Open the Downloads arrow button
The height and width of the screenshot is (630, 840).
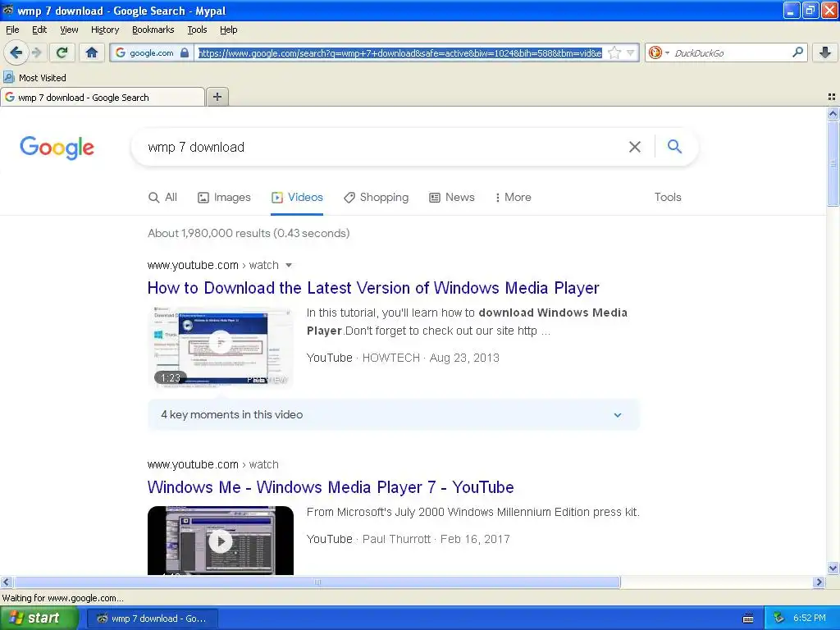coord(825,52)
